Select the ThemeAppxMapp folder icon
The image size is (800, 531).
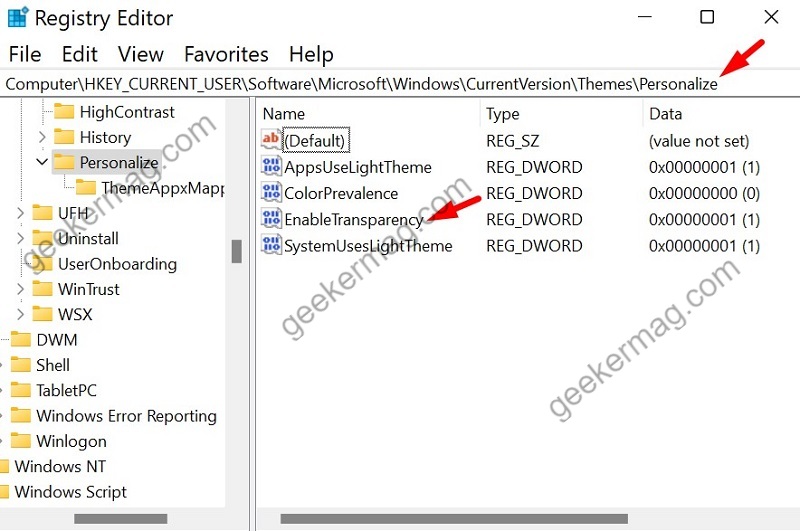(x=86, y=188)
